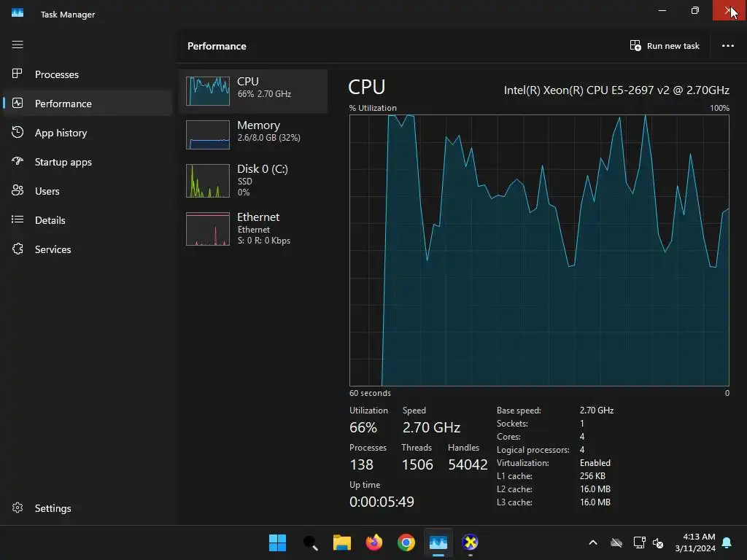Click the handles count 54042
Image resolution: width=747 pixels, height=560 pixels.
click(x=468, y=464)
